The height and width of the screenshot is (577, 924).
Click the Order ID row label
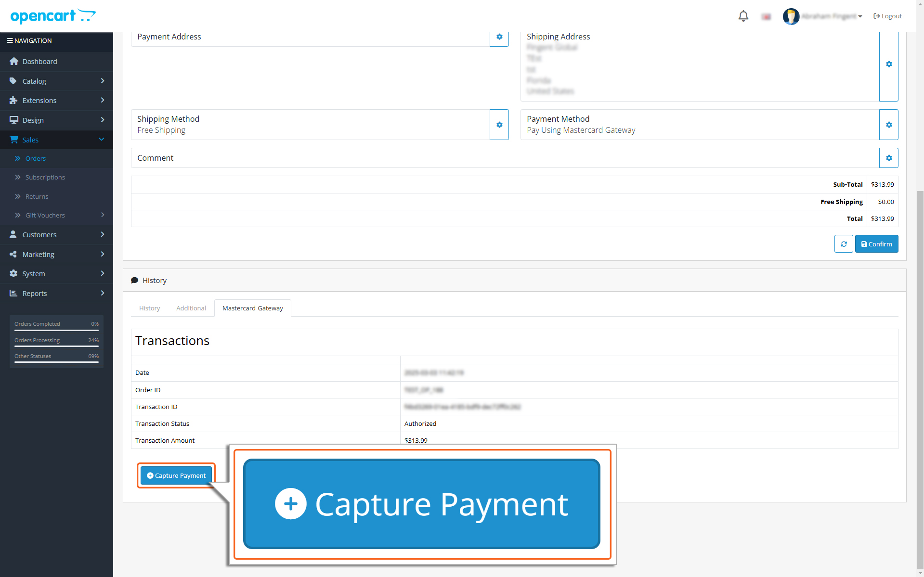click(148, 390)
